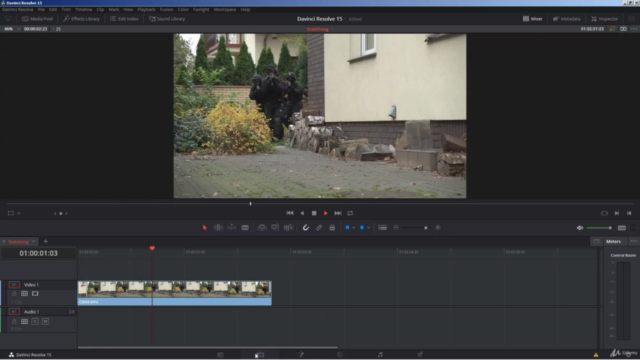This screenshot has height=360, width=640.
Task: Click Play Reverse button
Action: point(302,213)
